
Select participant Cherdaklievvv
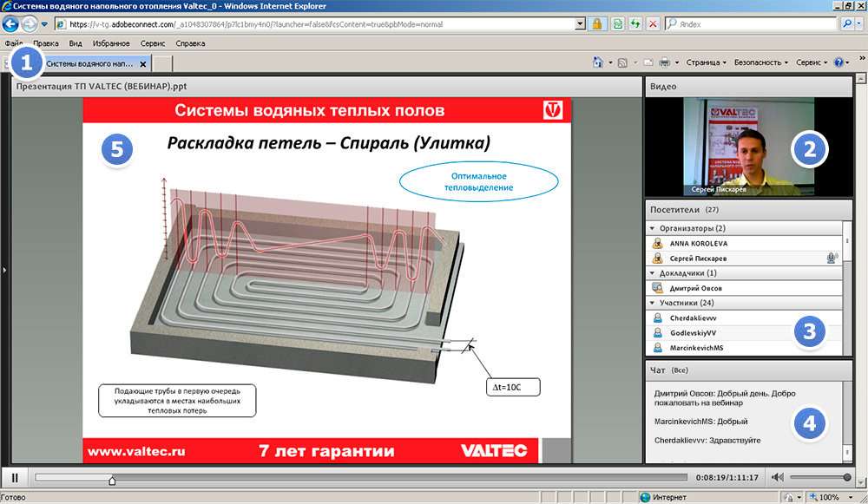[744, 317]
